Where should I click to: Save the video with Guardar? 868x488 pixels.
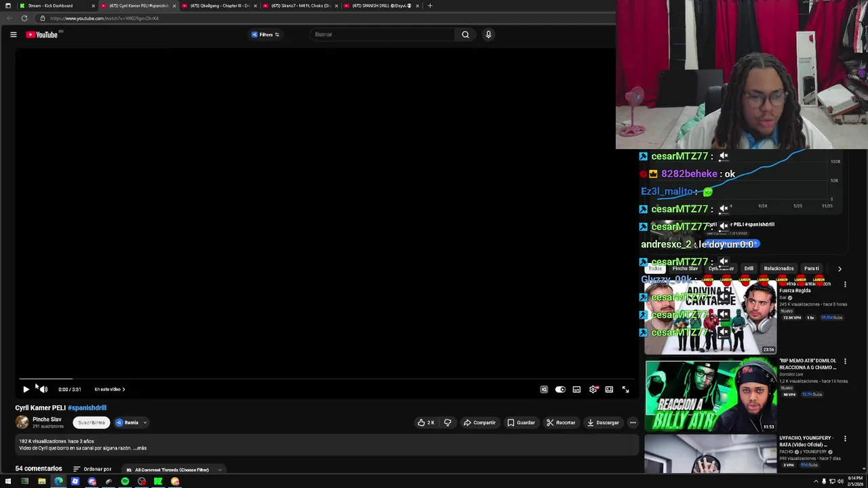pyautogui.click(x=521, y=422)
